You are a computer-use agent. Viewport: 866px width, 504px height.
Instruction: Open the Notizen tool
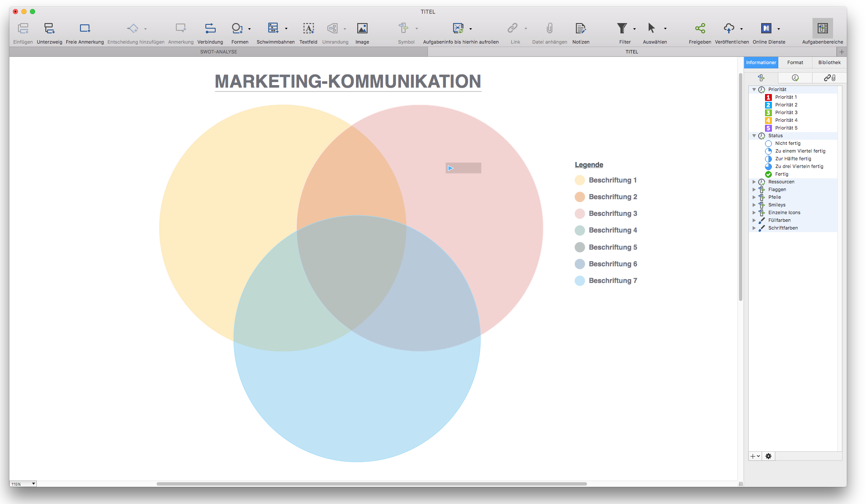580,28
